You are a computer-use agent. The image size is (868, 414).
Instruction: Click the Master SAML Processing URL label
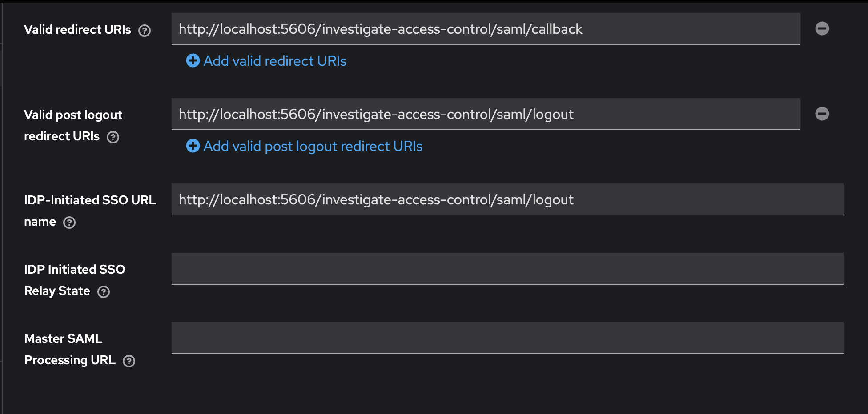click(x=63, y=339)
